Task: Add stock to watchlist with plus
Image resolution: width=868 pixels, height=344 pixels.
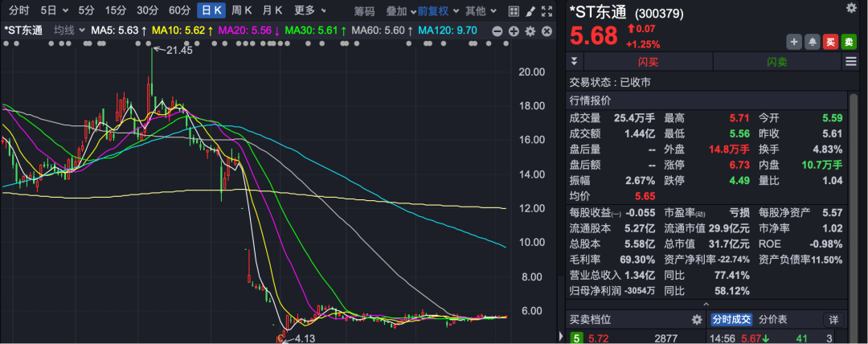Action: [x=794, y=42]
